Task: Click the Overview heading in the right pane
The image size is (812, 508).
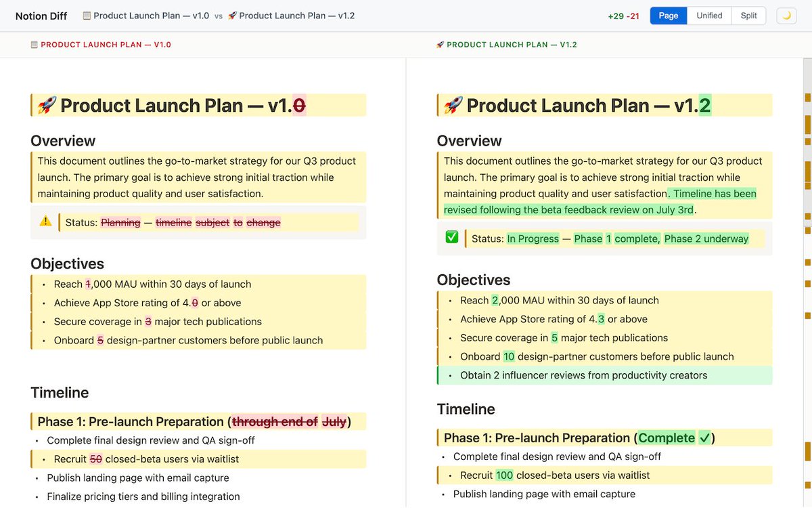Action: pyautogui.click(x=469, y=141)
